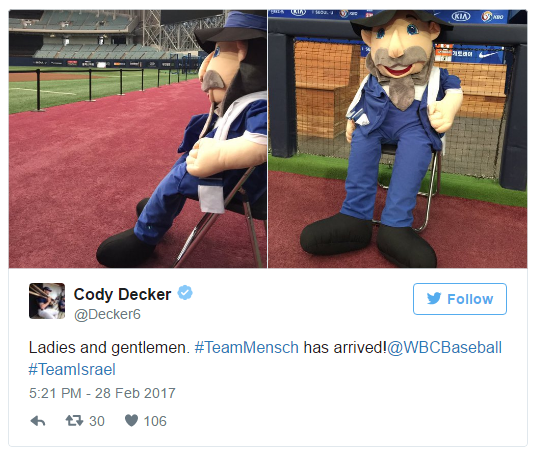541x457 pixels.
Task: Click the blue verified badge
Action: coord(185,293)
